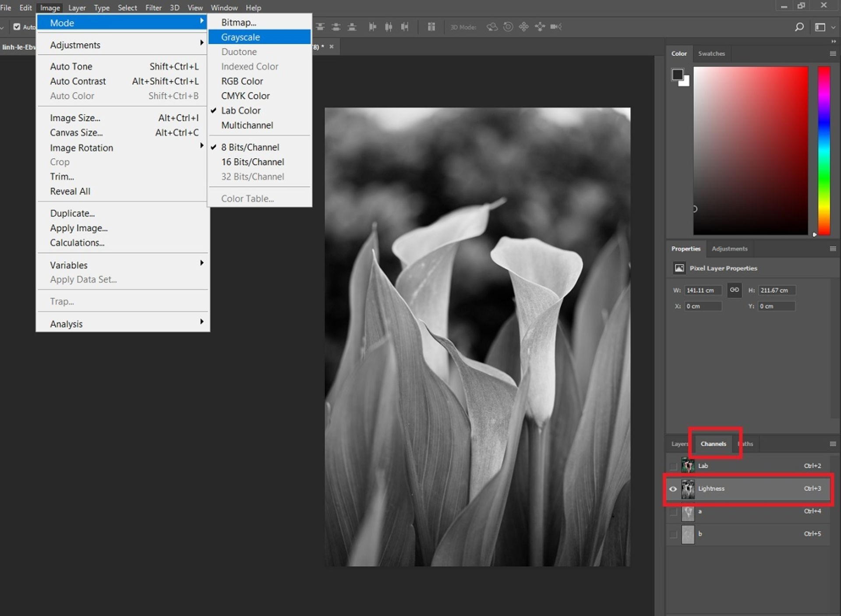Click the 3D rotate mode icon
Image resolution: width=841 pixels, height=616 pixels.
click(x=492, y=27)
